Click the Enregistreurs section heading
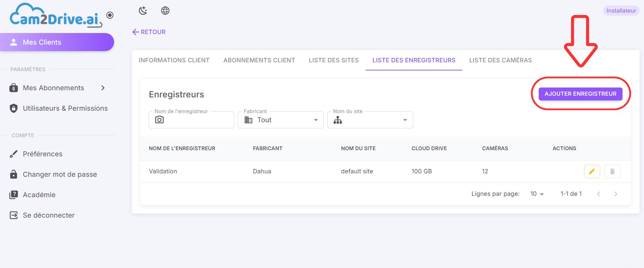This screenshot has height=268, width=644. [177, 94]
